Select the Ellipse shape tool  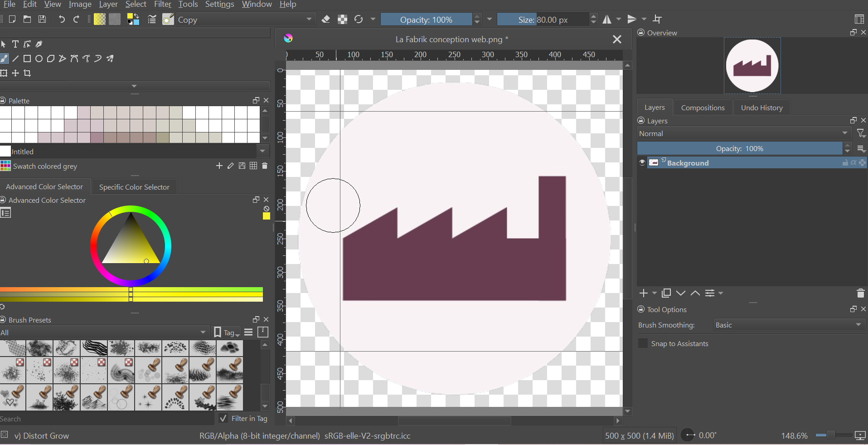(39, 59)
